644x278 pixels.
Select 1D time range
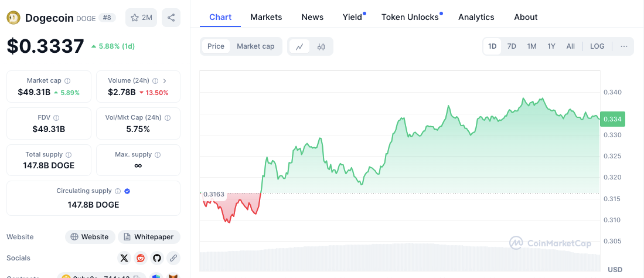coord(492,46)
